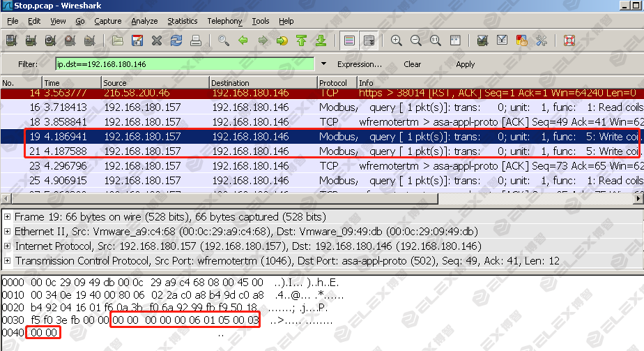Go to first packet using the up arrow icon
644x351 pixels.
pos(301,40)
